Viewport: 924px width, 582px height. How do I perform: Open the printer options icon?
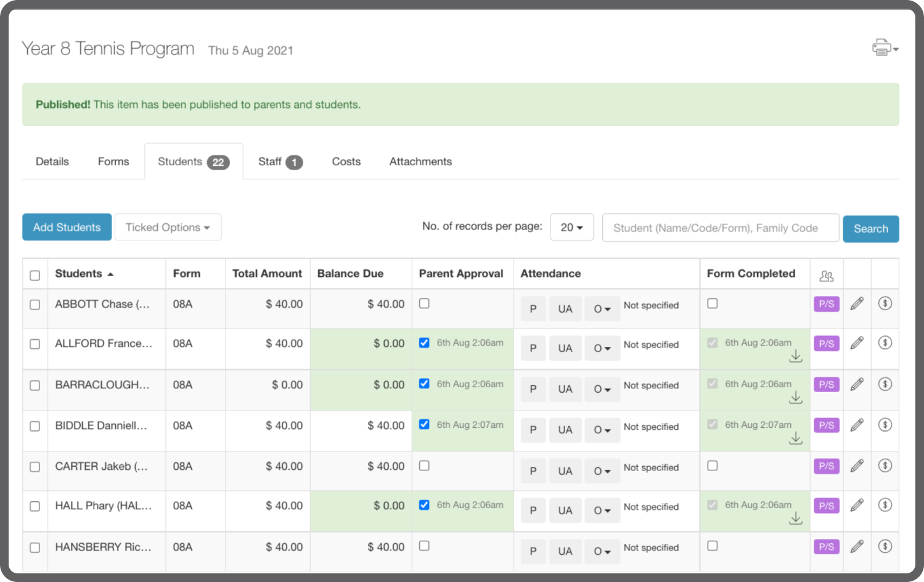885,47
